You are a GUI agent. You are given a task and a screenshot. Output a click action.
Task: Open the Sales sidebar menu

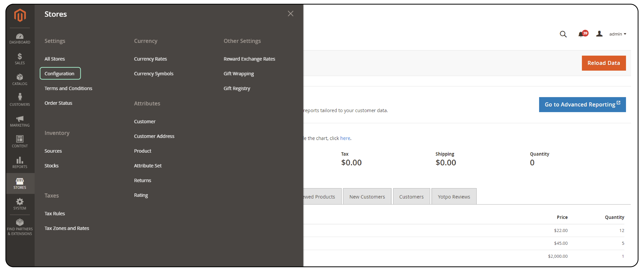[20, 59]
